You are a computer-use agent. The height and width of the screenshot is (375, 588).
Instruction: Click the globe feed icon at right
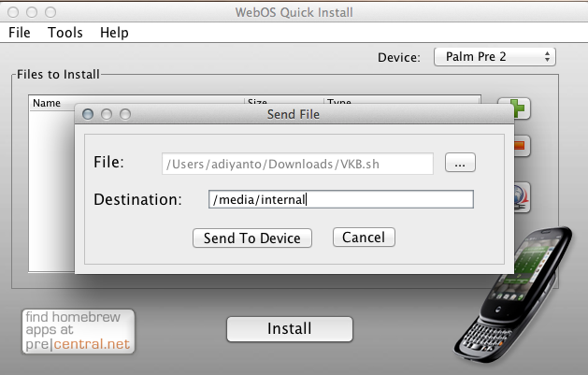[522, 197]
